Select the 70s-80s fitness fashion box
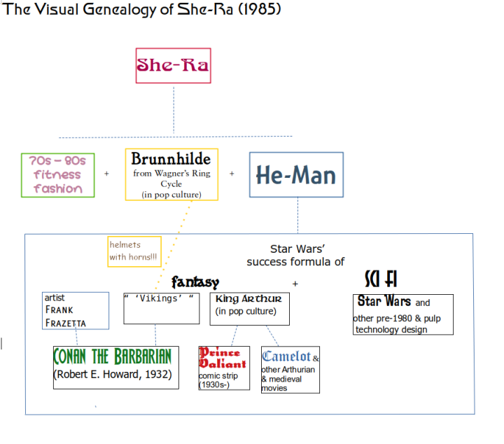504x444 pixels. tap(57, 174)
